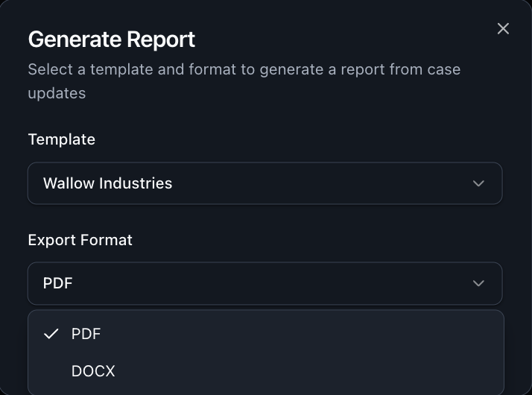Screen dimensions: 532x395
Task: Click the checkmark beside the PDF option
Action: tap(51, 334)
